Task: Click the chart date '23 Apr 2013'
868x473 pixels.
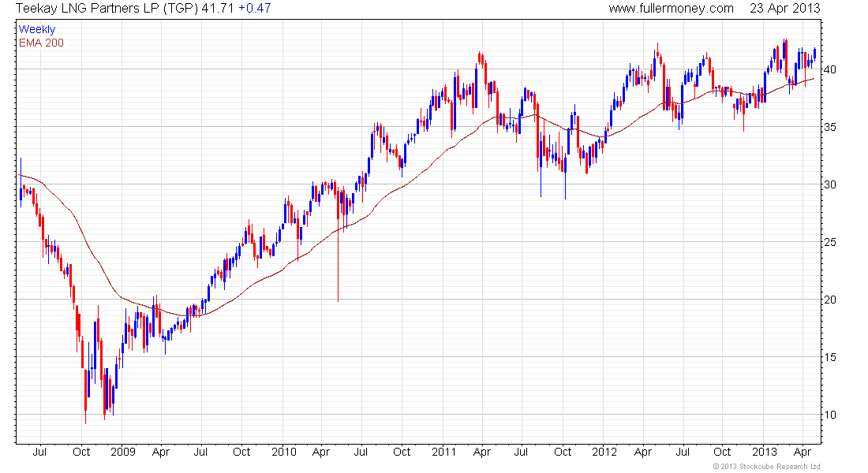Action: point(785,9)
